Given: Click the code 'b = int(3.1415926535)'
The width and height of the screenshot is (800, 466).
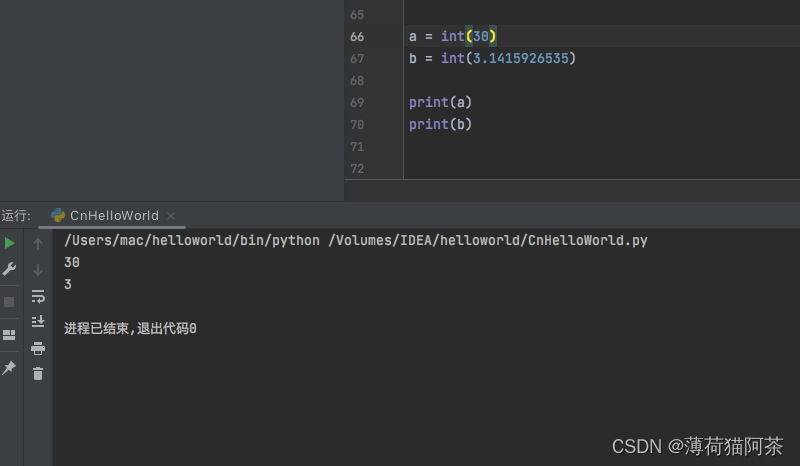Looking at the screenshot, I should pos(492,58).
